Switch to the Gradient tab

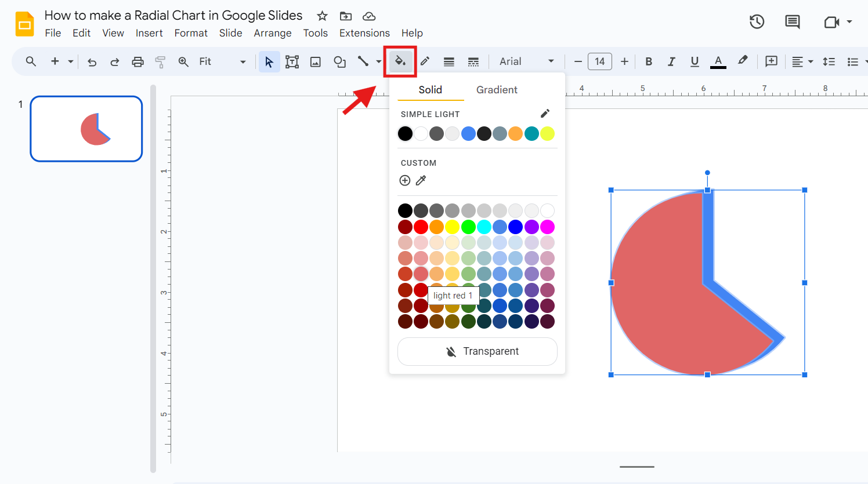497,90
